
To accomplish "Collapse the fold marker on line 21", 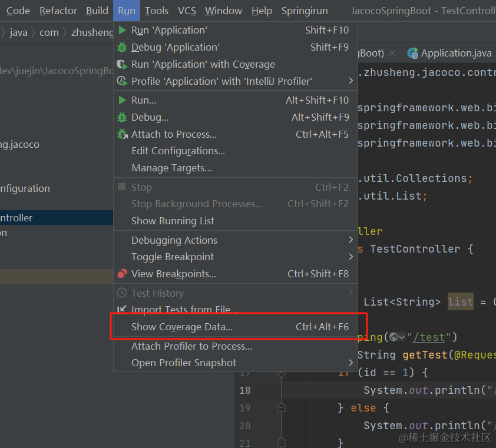I will tap(281, 442).
